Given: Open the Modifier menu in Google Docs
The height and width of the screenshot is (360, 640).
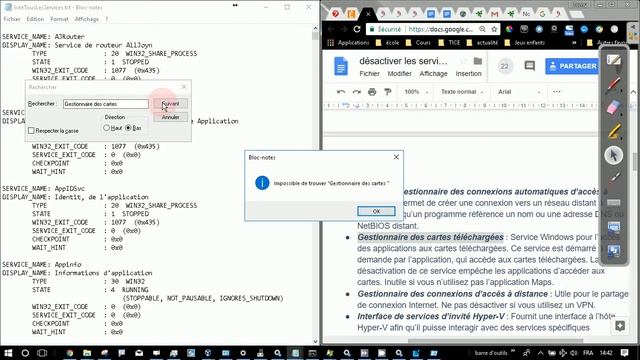Looking at the screenshot, I should pyautogui.click(x=400, y=74).
